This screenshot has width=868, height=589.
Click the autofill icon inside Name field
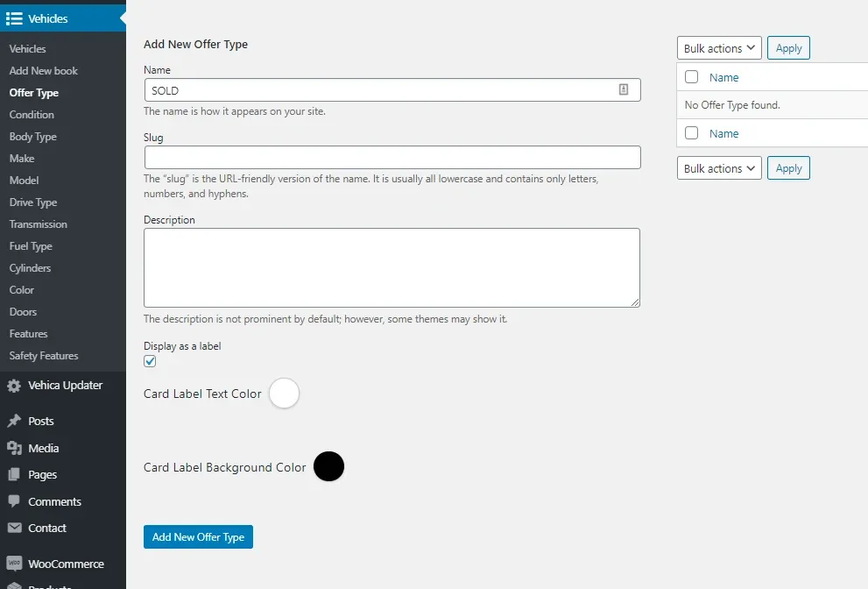pos(624,89)
